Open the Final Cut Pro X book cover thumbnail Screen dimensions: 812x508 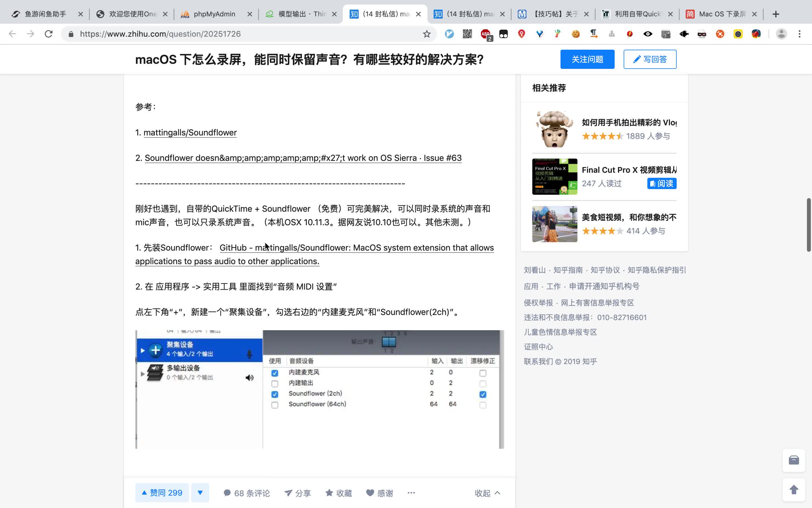[x=555, y=176]
